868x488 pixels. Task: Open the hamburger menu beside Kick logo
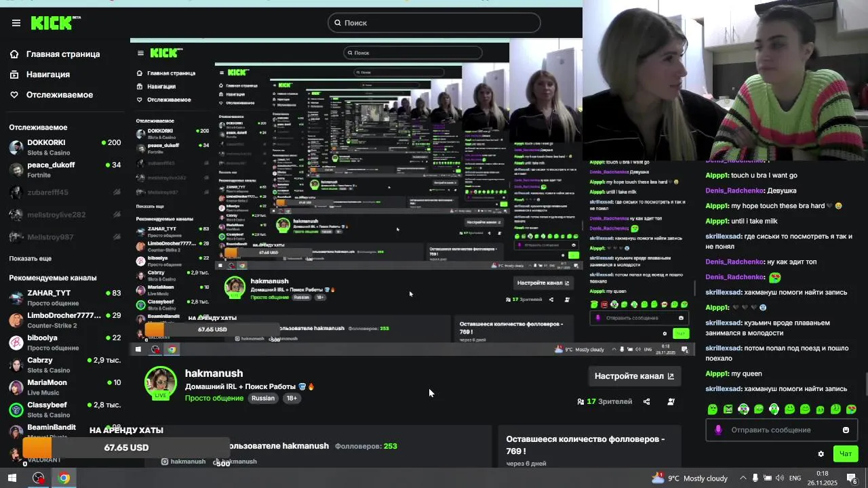coord(16,23)
